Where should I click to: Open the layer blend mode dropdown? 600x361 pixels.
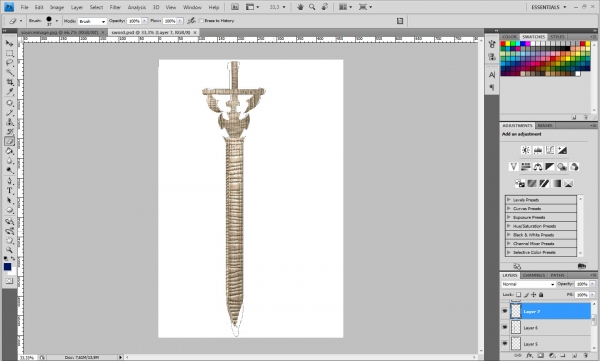click(x=528, y=284)
